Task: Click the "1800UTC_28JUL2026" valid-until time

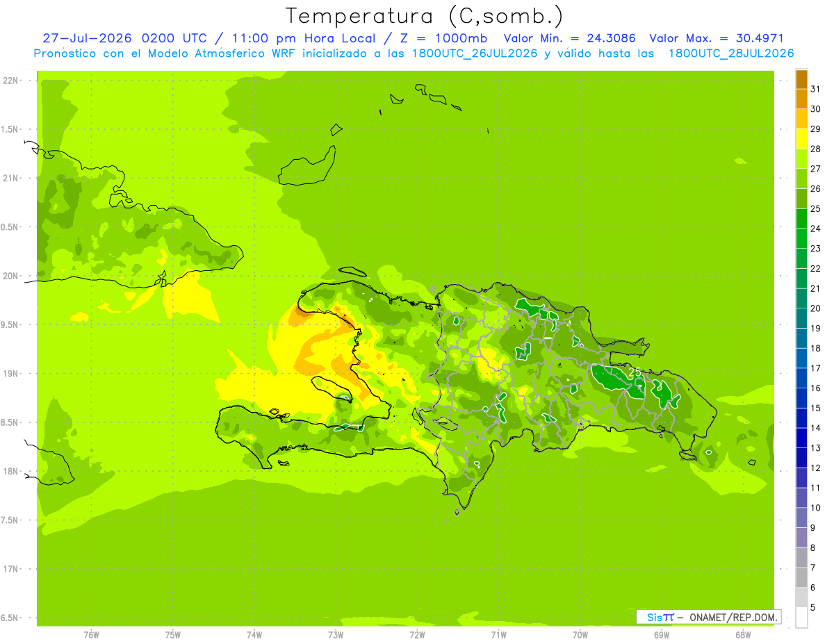Action: [x=731, y=53]
